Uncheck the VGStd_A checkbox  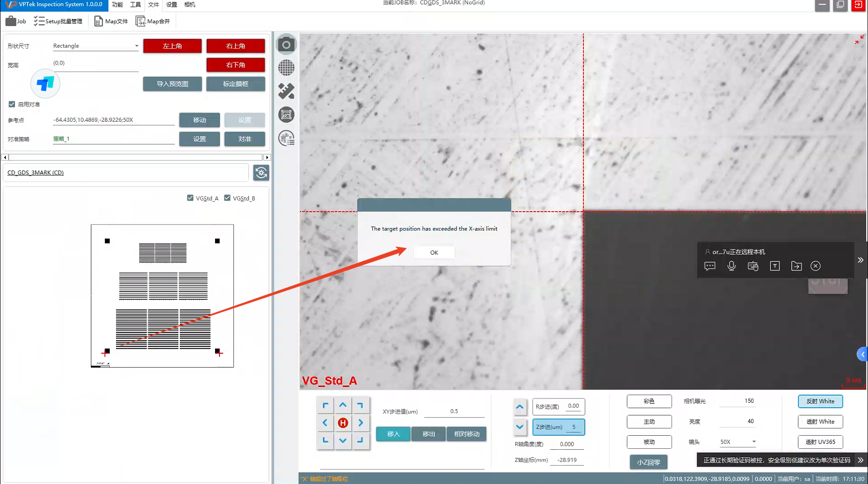tap(190, 198)
